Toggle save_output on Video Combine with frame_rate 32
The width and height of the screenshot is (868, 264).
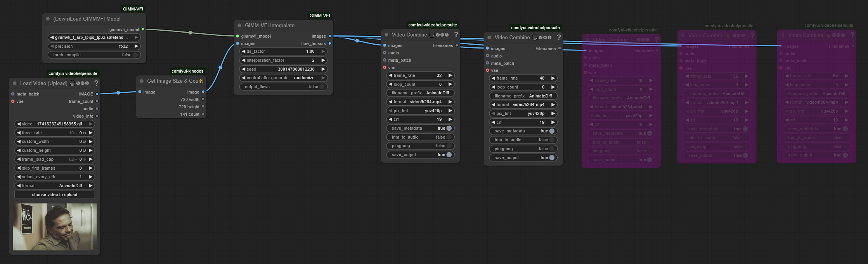(x=420, y=155)
